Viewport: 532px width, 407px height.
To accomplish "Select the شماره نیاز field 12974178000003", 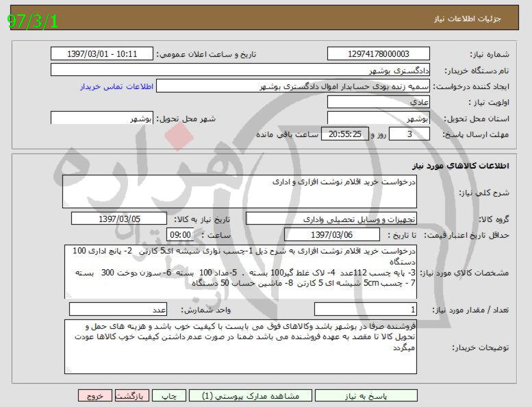I will 379,53.
